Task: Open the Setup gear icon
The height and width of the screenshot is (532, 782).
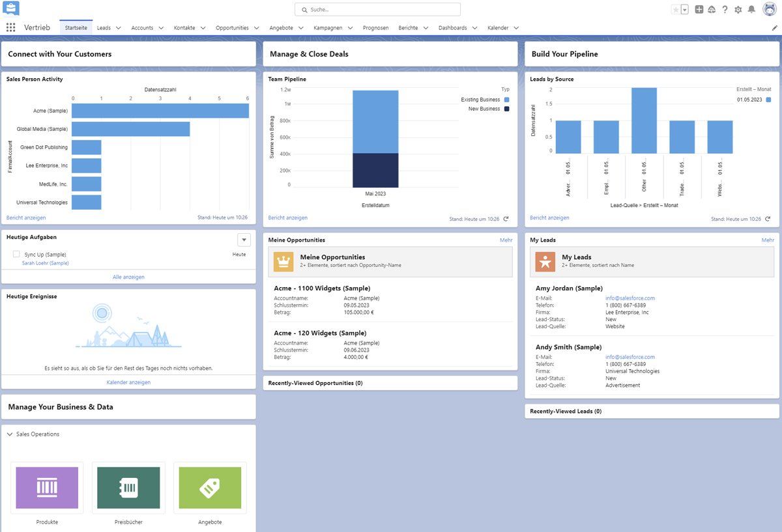Action: tap(738, 9)
